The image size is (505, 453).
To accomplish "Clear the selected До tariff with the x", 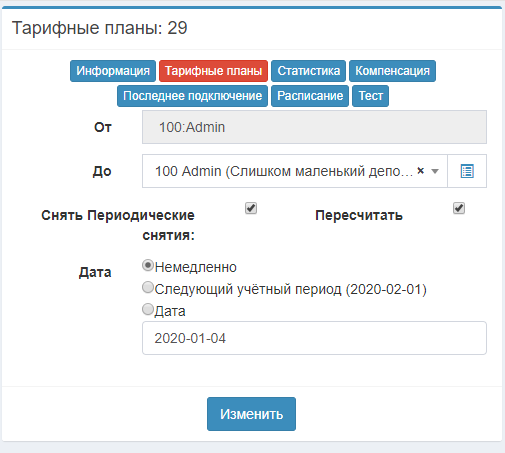I will pyautogui.click(x=421, y=171).
